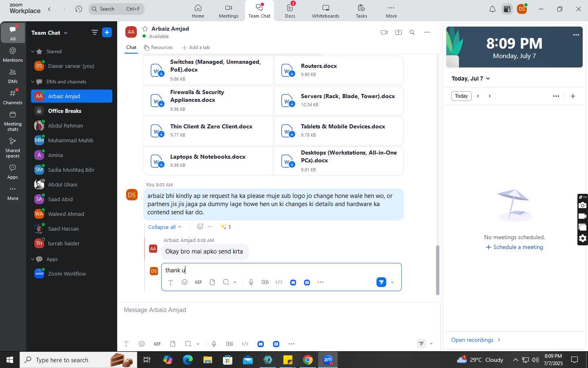Open Google Chrome from the taskbar
The height and width of the screenshot is (368, 588).
pyautogui.click(x=308, y=360)
